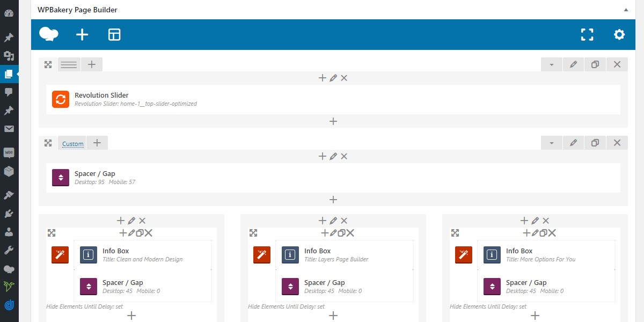
Task: Move the Clean and Modern Design container
Action: tap(52, 233)
